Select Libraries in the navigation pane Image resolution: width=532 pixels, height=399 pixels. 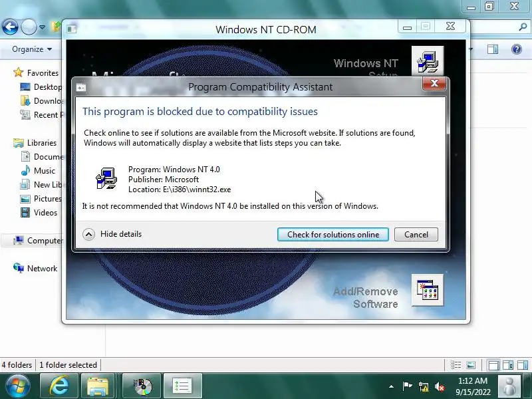coord(35,142)
